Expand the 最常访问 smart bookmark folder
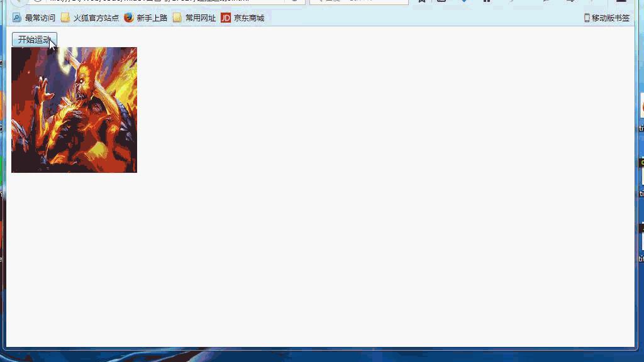Screen dimensions: 644x362 (38, 18)
